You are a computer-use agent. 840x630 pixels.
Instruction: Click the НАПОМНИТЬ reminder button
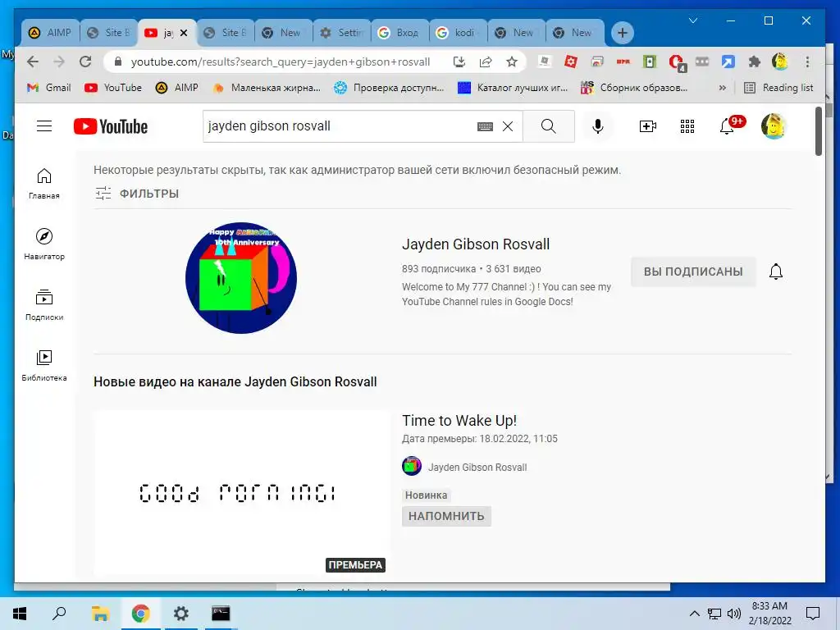[446, 516]
